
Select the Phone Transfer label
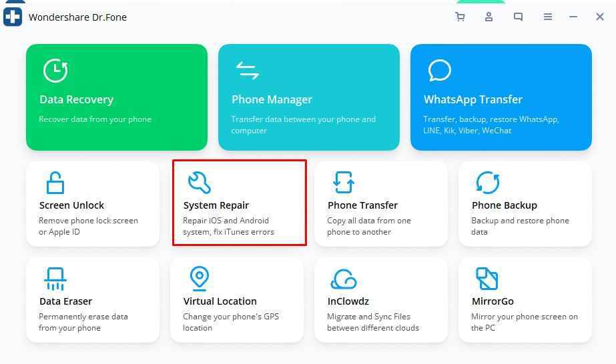click(362, 205)
